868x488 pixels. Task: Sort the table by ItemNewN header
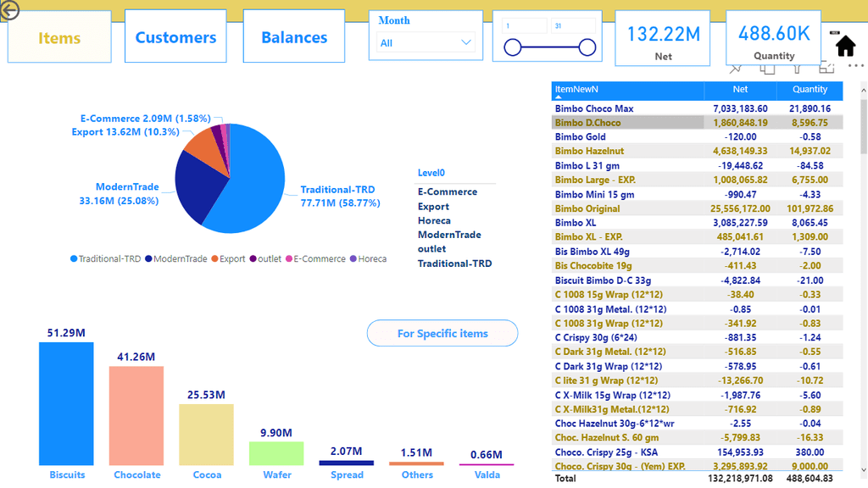[x=576, y=89]
